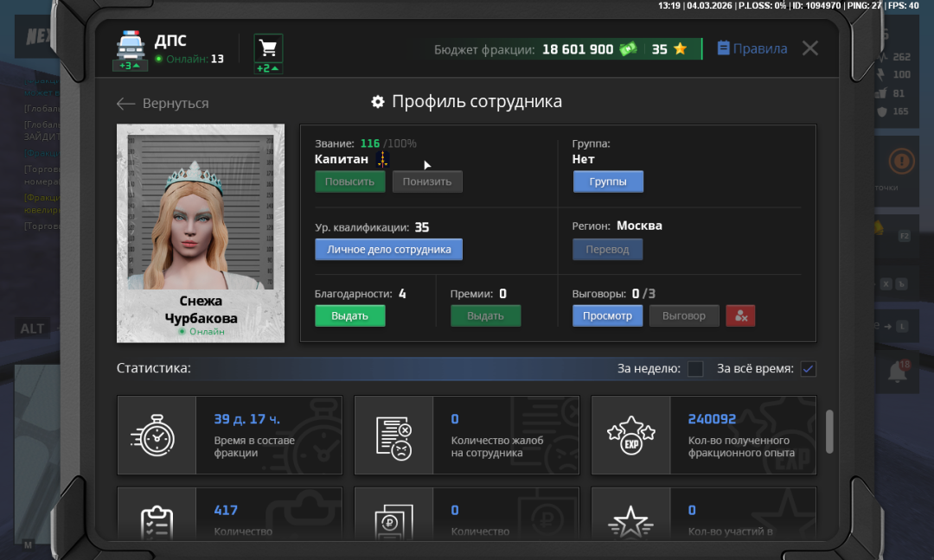Click the employee portrait photo of Снежа Чурбакова
This screenshot has width=934, height=560.
(x=201, y=212)
